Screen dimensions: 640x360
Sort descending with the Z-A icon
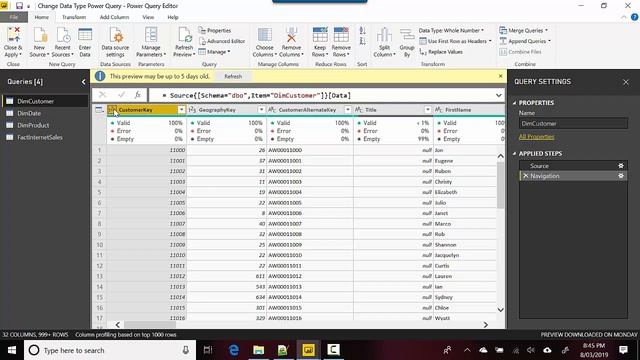[x=362, y=41]
